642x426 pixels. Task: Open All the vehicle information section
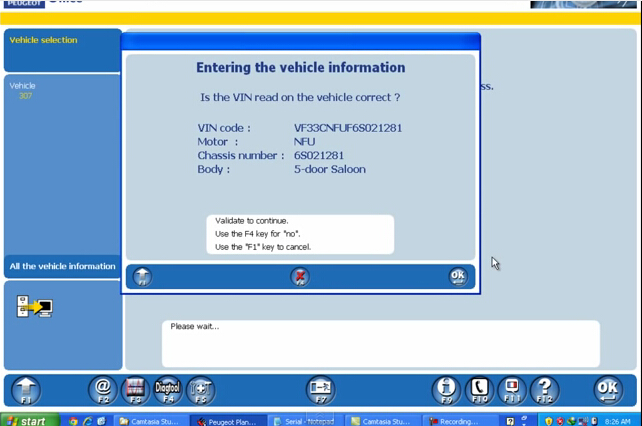(62, 266)
